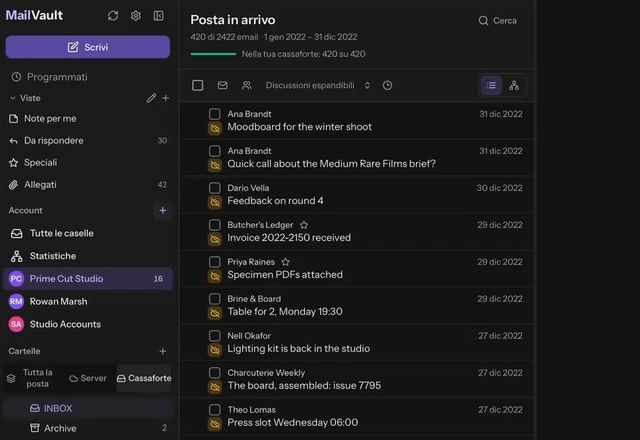Open Allegati attachments view
Image resolution: width=640 pixels, height=440 pixels.
88,184
